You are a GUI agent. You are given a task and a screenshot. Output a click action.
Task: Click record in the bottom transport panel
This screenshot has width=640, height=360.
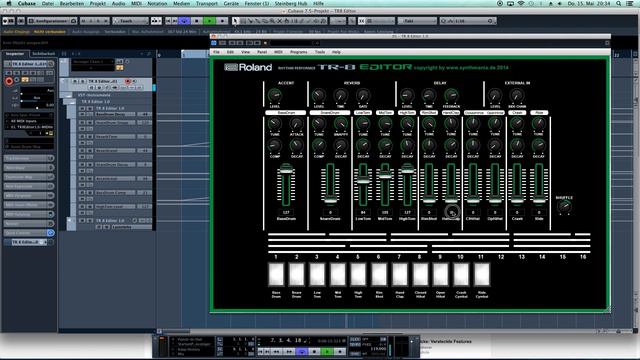(340, 351)
